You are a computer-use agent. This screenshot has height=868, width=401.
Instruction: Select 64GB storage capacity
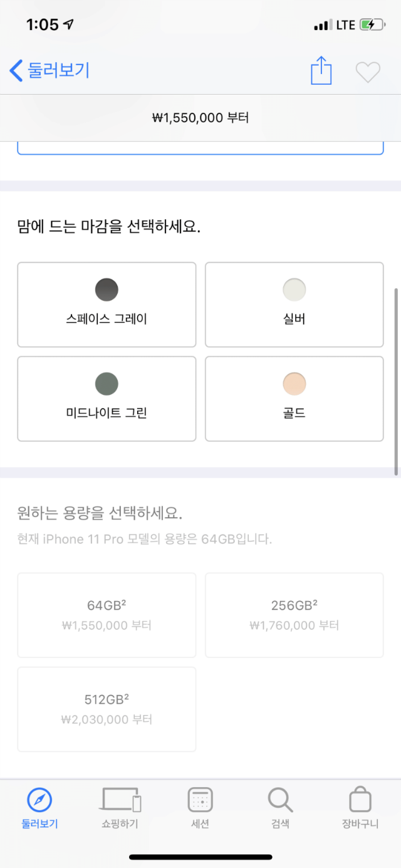[x=107, y=615]
